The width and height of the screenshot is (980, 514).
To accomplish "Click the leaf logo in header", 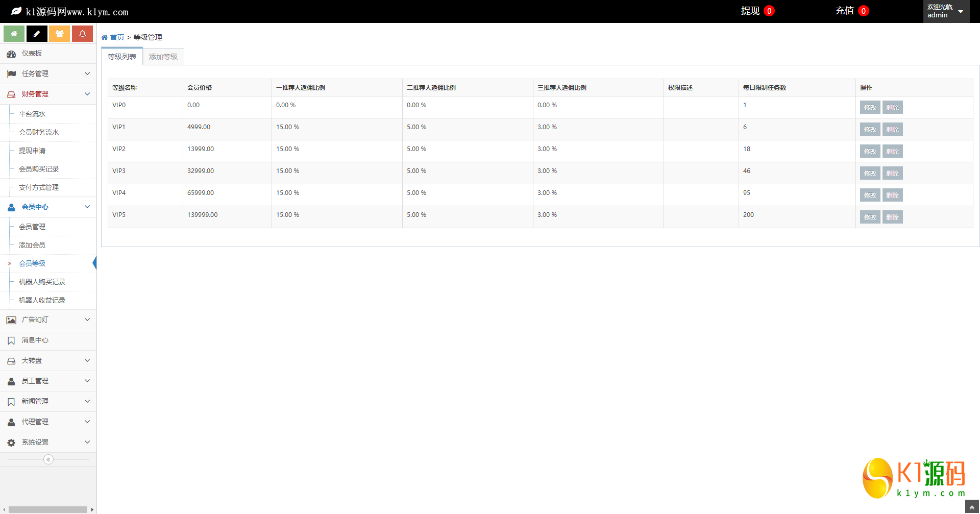I will [x=16, y=11].
